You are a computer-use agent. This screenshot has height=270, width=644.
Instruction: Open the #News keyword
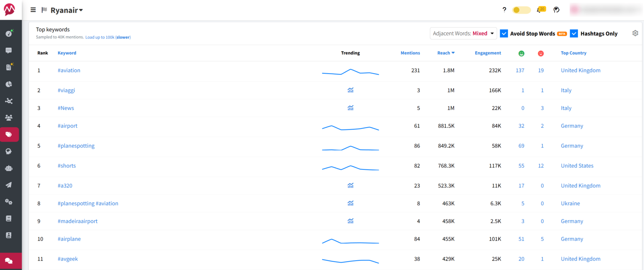[66, 108]
